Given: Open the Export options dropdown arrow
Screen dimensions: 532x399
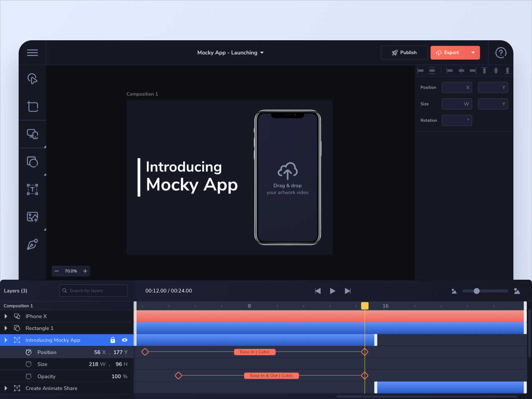Looking at the screenshot, I should [473, 53].
